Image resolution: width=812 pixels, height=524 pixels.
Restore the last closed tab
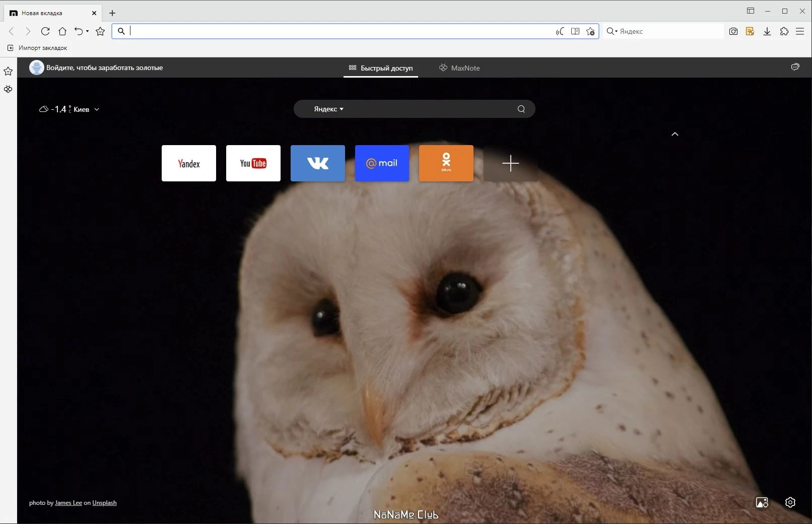[79, 31]
